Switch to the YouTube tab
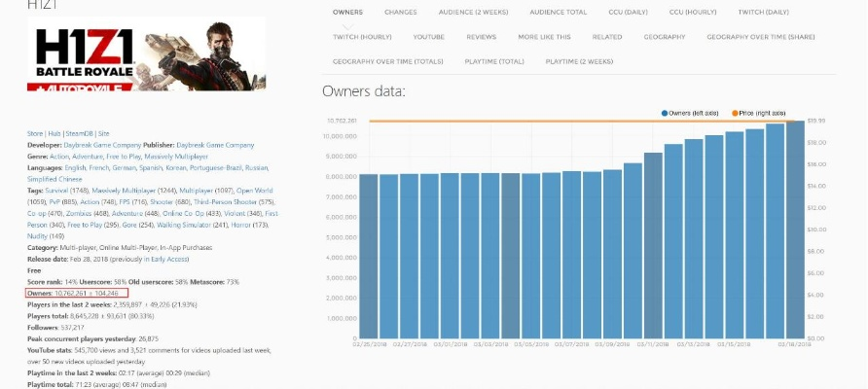868x389 pixels. [x=428, y=36]
